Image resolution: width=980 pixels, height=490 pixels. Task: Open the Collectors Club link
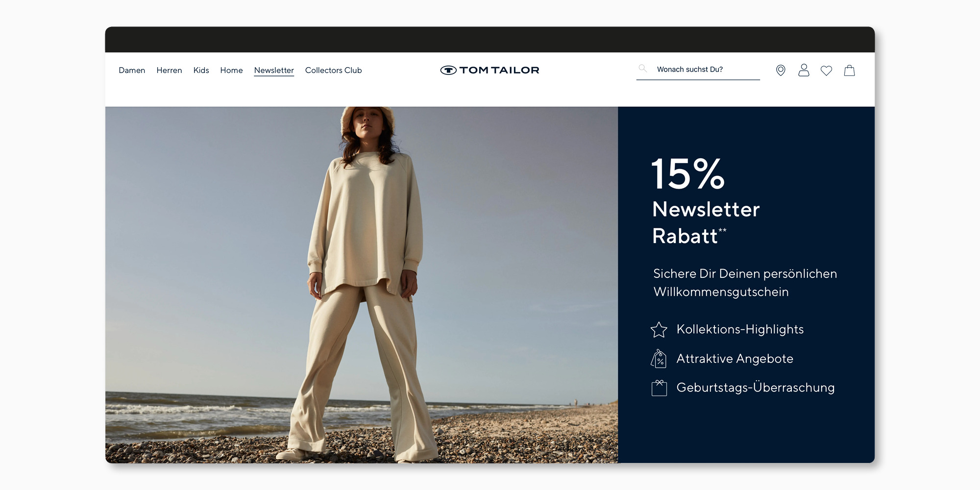coord(333,70)
